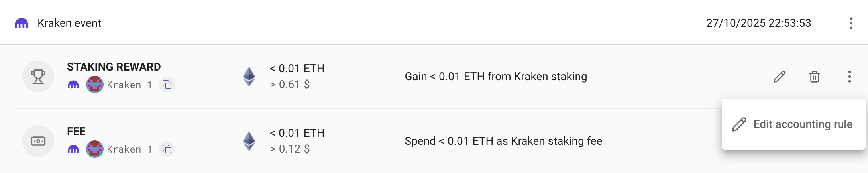Copy the Fee row's Kraken 1 location
Image resolution: width=868 pixels, height=173 pixels.
167,149
